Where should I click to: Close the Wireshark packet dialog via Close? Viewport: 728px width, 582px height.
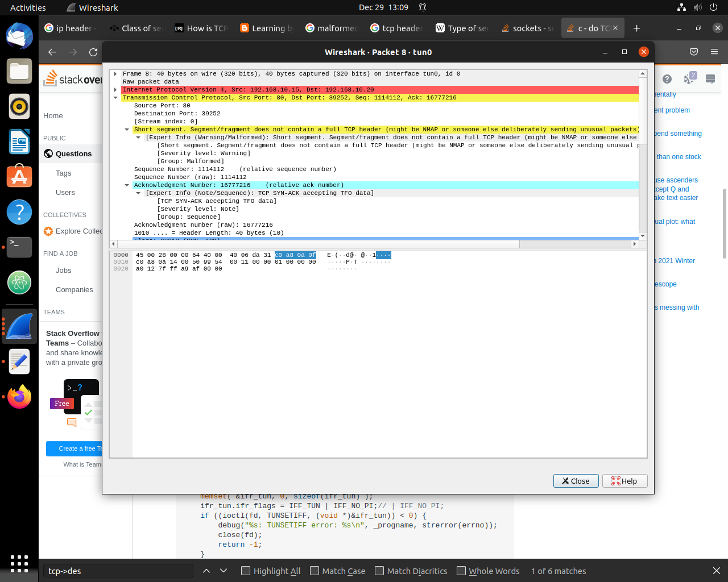click(x=576, y=481)
